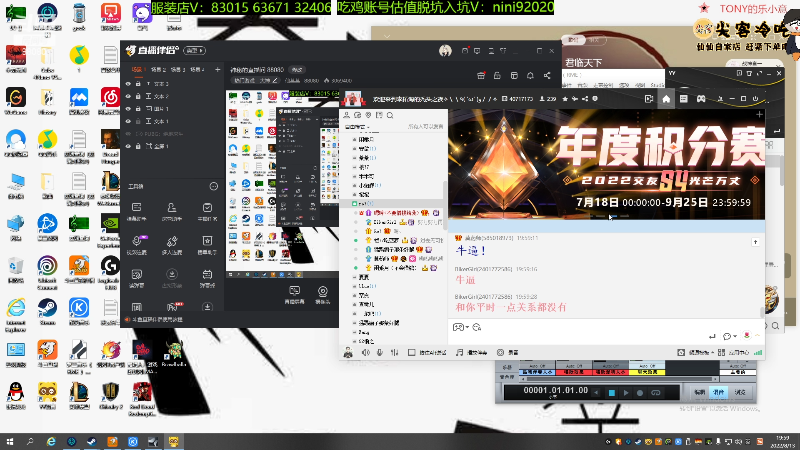Image resolution: width=800 pixels, height=450 pixels.
Task: Open the application center button in YY
Action: [735, 353]
